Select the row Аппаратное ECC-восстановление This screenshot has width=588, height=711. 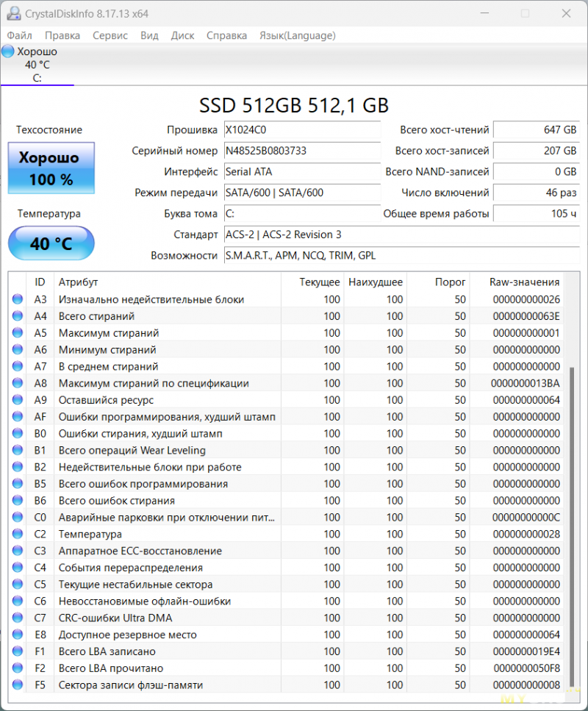point(286,551)
